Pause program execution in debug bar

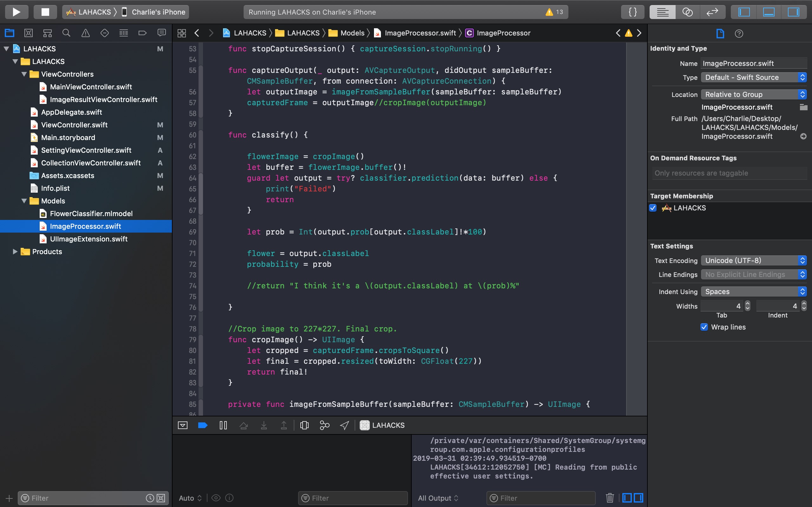pyautogui.click(x=223, y=425)
